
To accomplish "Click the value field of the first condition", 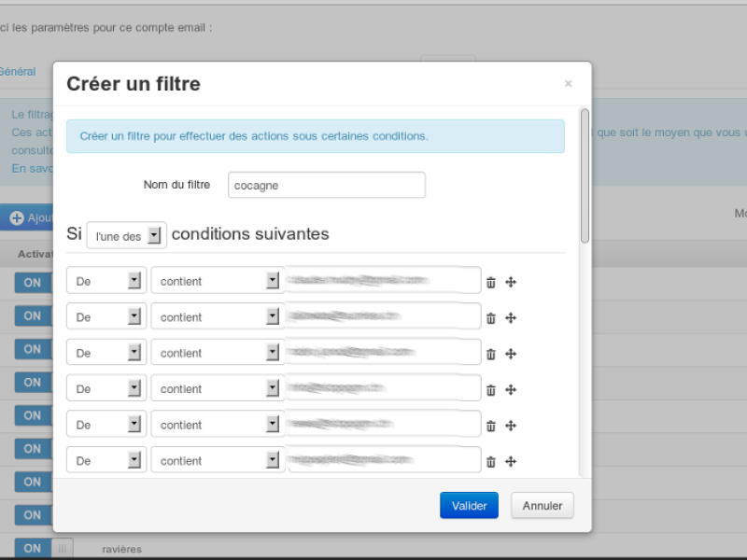I will tap(383, 281).
